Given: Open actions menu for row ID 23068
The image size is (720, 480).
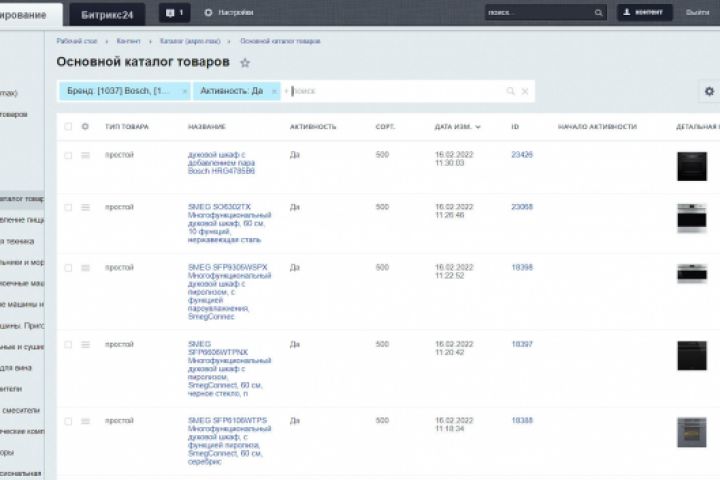Looking at the screenshot, I should coord(85,208).
